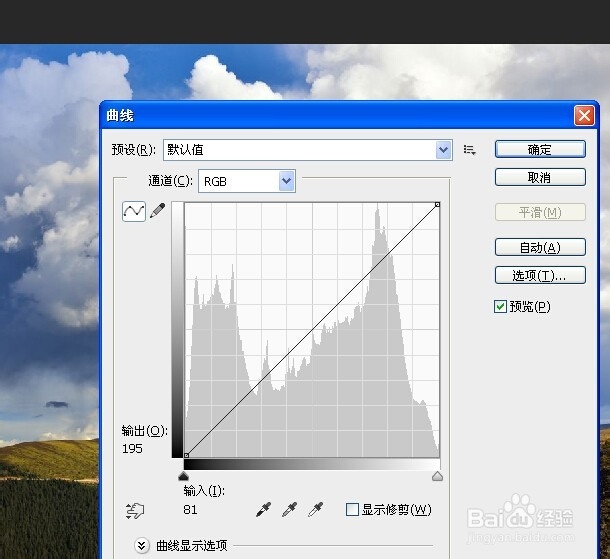Expand 曲线显示选项 section
This screenshot has width=610, height=559.
coord(142,545)
